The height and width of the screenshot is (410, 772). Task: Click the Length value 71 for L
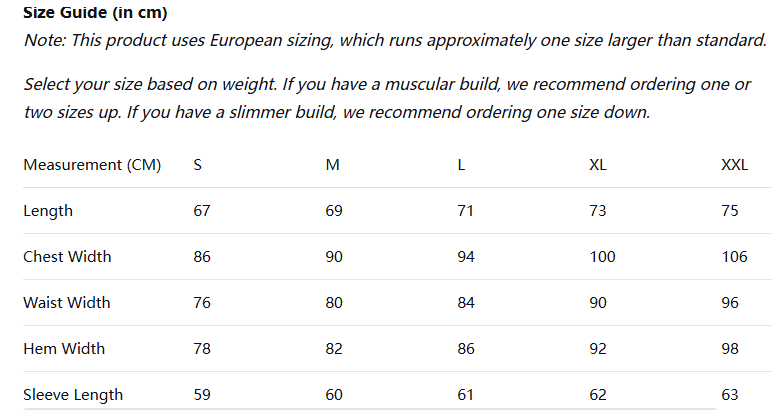[x=465, y=211]
